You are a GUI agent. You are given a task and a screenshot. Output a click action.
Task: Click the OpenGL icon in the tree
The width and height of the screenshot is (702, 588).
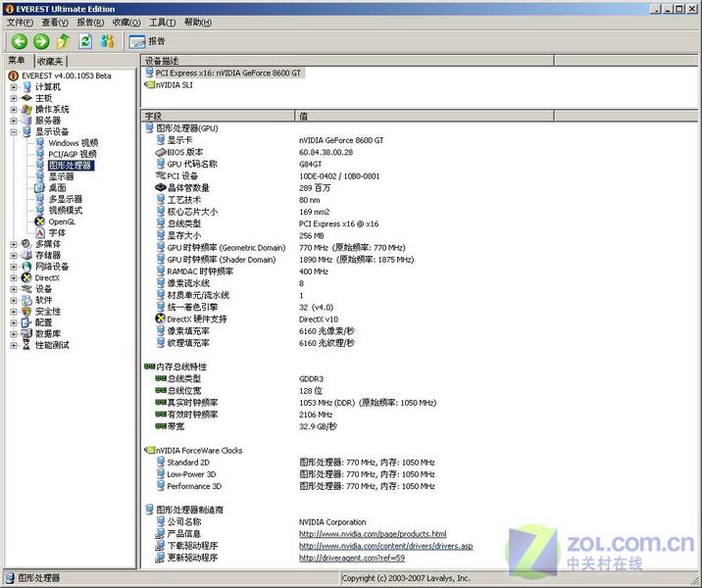pyautogui.click(x=40, y=221)
